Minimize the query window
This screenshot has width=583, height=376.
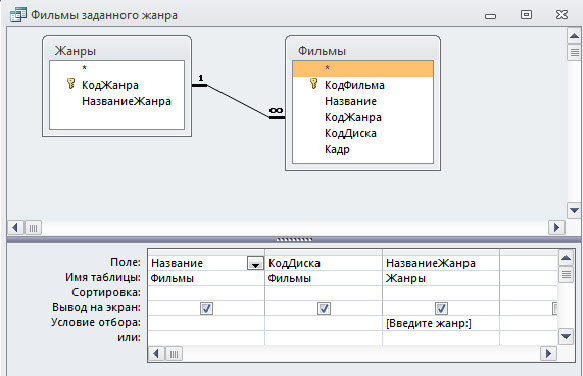click(491, 16)
